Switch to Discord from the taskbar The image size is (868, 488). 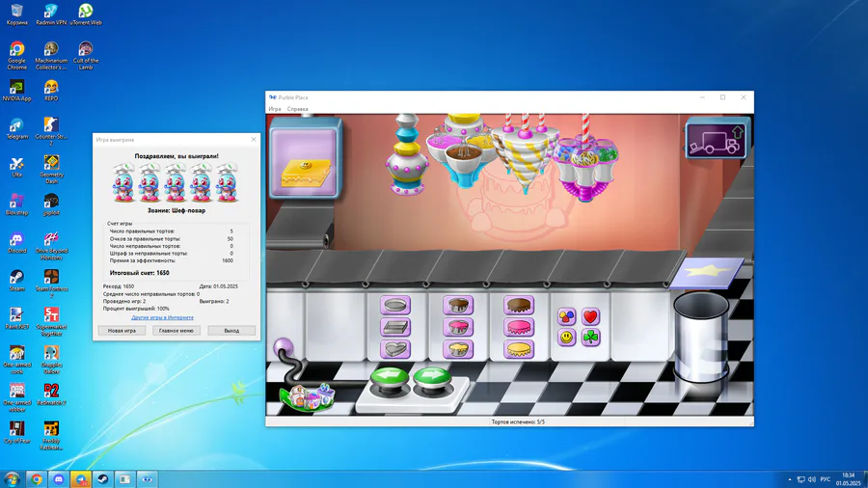(59, 479)
